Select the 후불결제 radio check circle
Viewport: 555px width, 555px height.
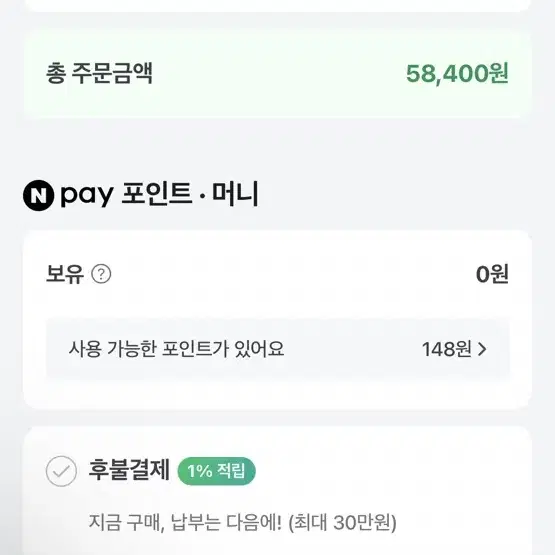pyautogui.click(x=61, y=471)
